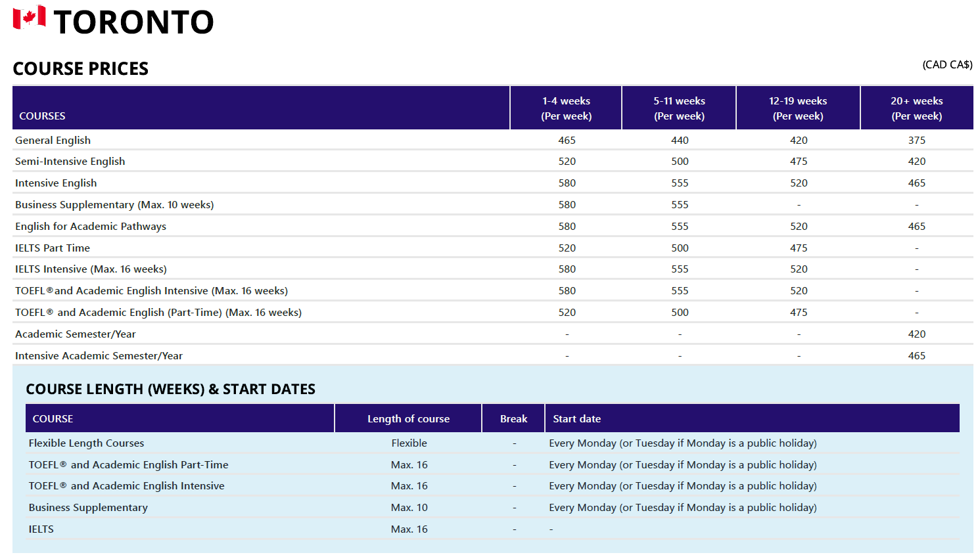Select English for Academic Pathways row

[x=493, y=226]
